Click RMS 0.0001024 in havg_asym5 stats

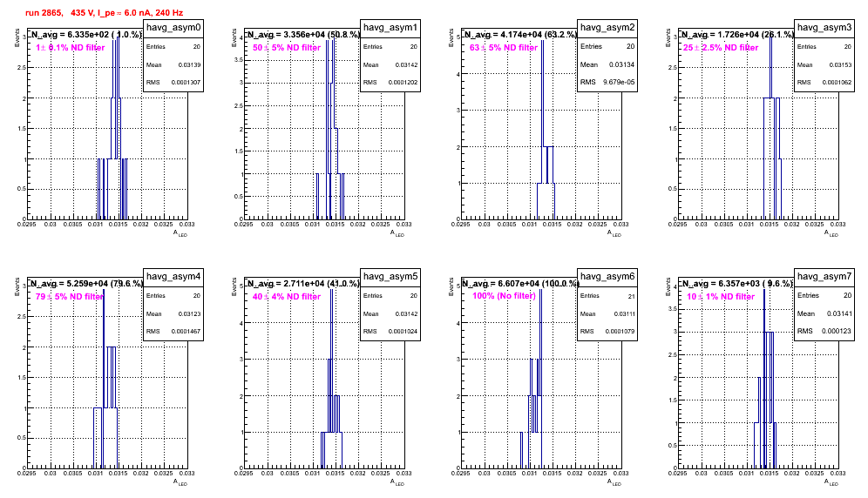(x=390, y=332)
